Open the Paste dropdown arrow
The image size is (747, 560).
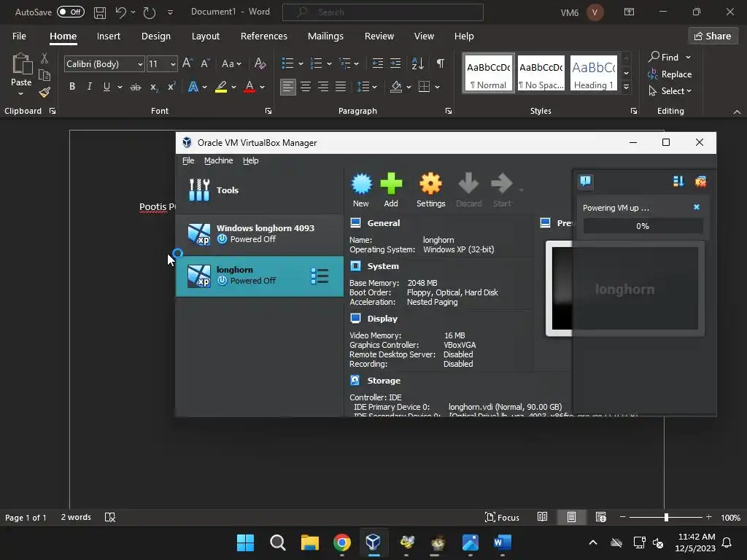click(21, 94)
